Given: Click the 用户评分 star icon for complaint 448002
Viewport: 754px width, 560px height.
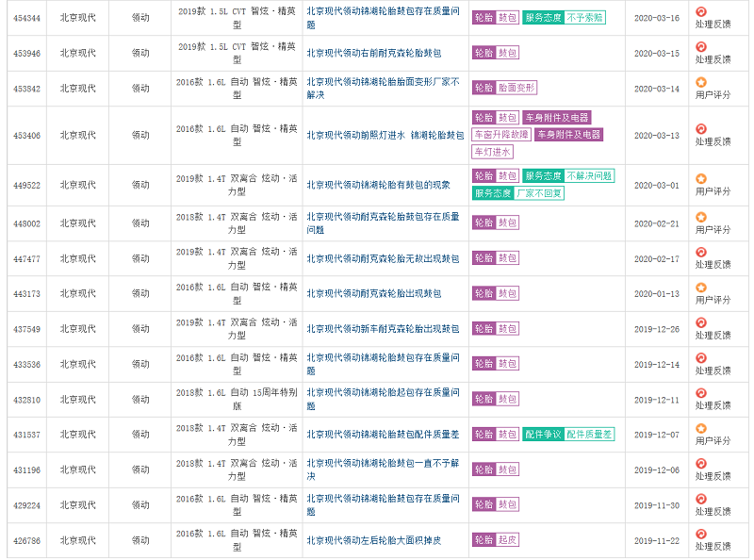Looking at the screenshot, I should tap(700, 217).
